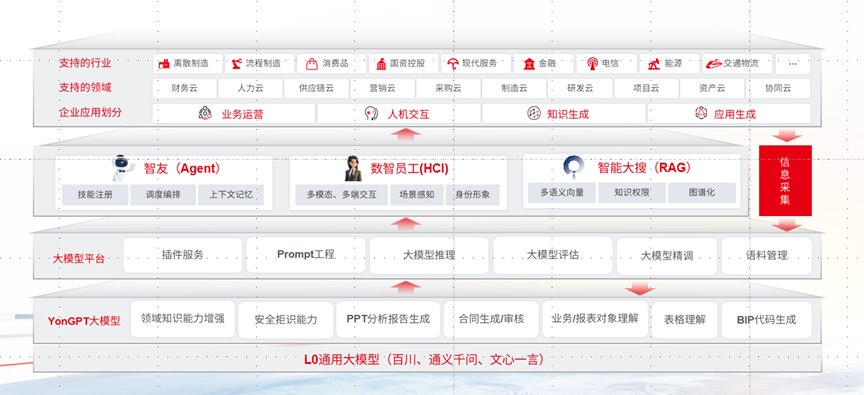
Task: Choose the PPT分析报告生成 card
Action: pyautogui.click(x=388, y=320)
